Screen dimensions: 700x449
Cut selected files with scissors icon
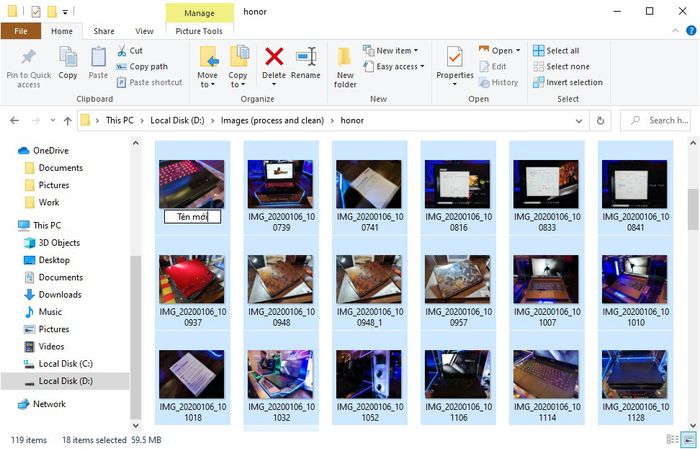130,51
